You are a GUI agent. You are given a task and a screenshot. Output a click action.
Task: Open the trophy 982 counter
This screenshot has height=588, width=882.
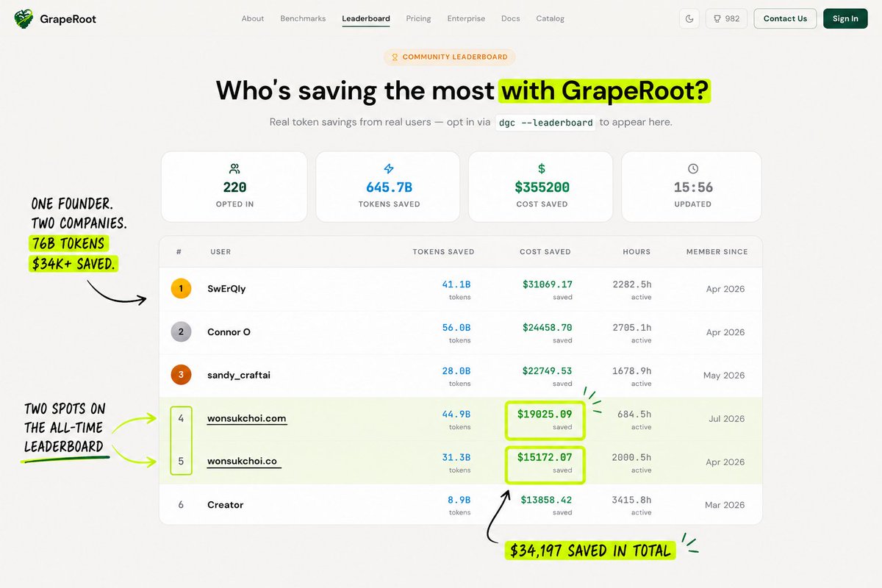[727, 18]
